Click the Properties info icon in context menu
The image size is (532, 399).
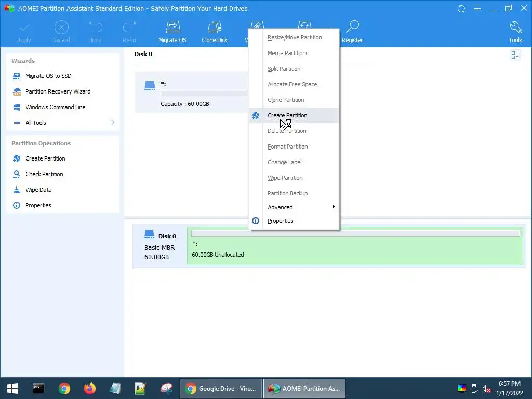256,221
